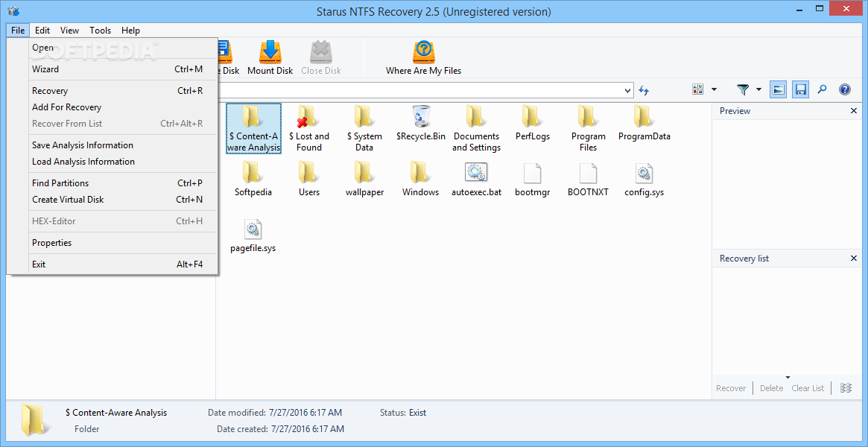Select the $Recycle.Bin icon
Screen dimensions: 868x447
pos(421,123)
